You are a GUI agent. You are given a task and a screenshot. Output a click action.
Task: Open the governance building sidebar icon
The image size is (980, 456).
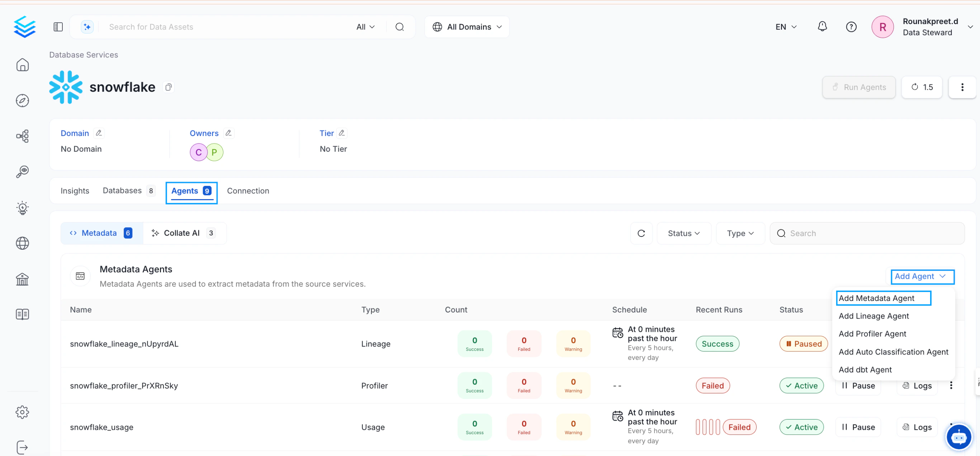(x=23, y=279)
